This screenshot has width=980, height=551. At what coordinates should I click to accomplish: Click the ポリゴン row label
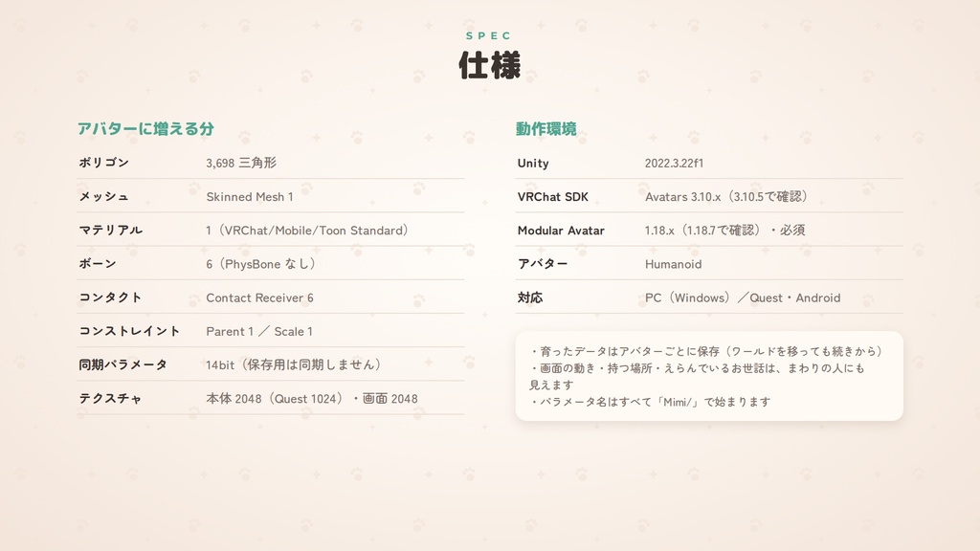click(x=103, y=163)
